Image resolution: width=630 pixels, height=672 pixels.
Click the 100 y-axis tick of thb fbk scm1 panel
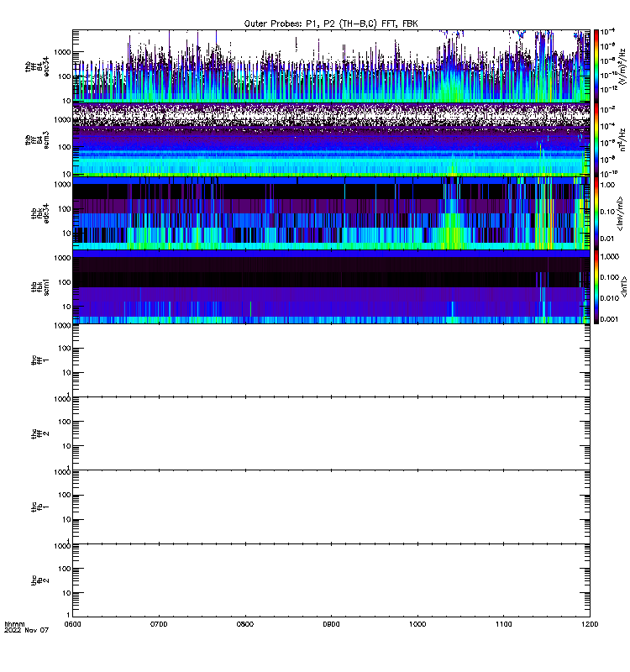pos(65,282)
